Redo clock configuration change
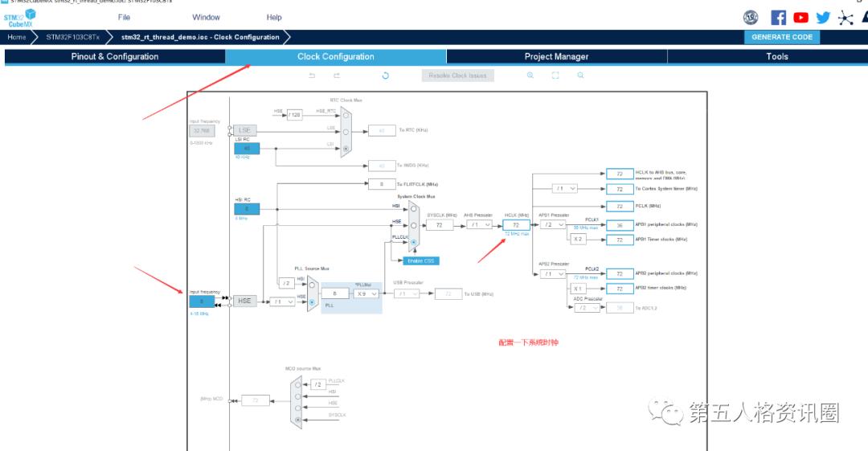Image resolution: width=868 pixels, height=451 pixels. (337, 76)
